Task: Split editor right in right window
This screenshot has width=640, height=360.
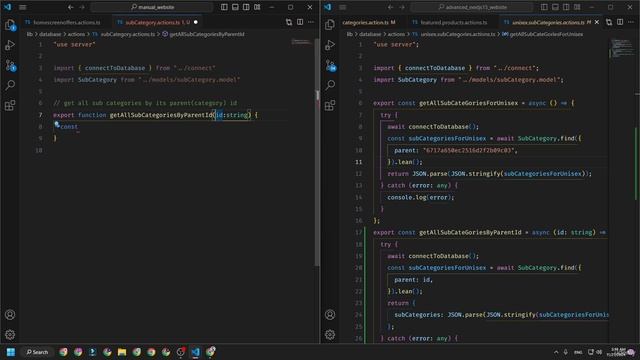Action: [x=620, y=22]
